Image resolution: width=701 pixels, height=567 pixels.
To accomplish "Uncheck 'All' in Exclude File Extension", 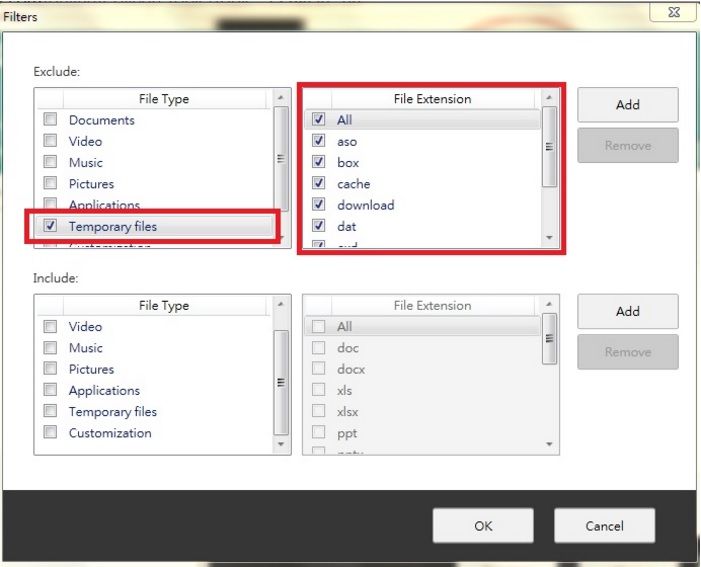I will tap(318, 119).
